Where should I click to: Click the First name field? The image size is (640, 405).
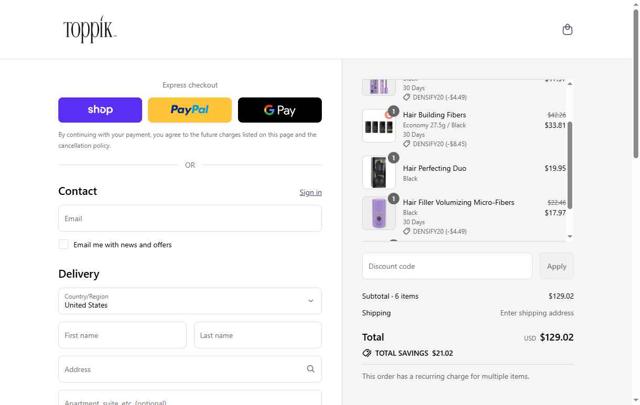122,335
